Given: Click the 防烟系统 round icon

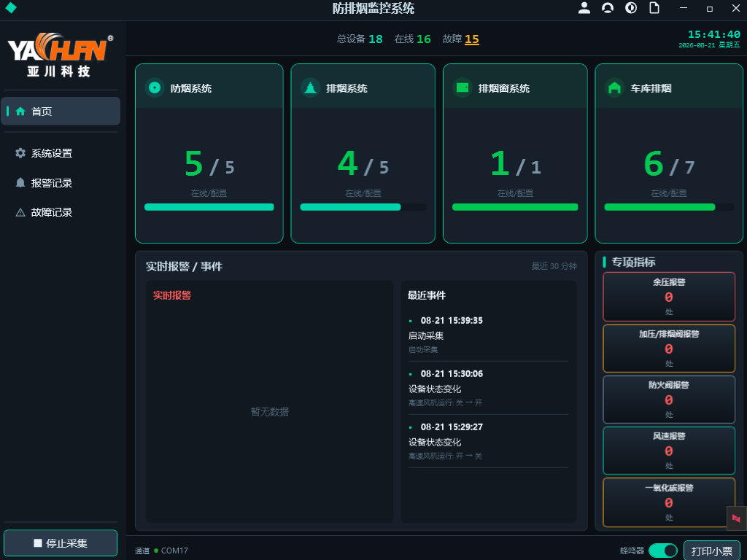Looking at the screenshot, I should click(155, 87).
